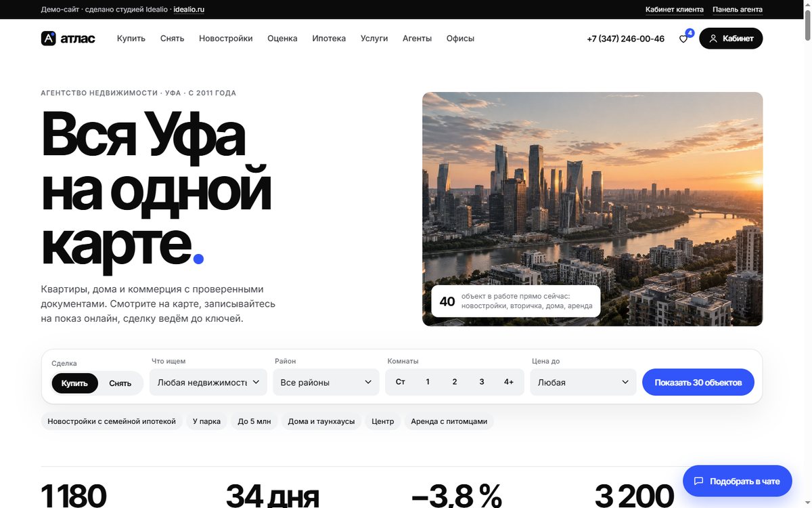The width and height of the screenshot is (812, 508).
Task: Open the Кабинет button
Action: point(731,39)
